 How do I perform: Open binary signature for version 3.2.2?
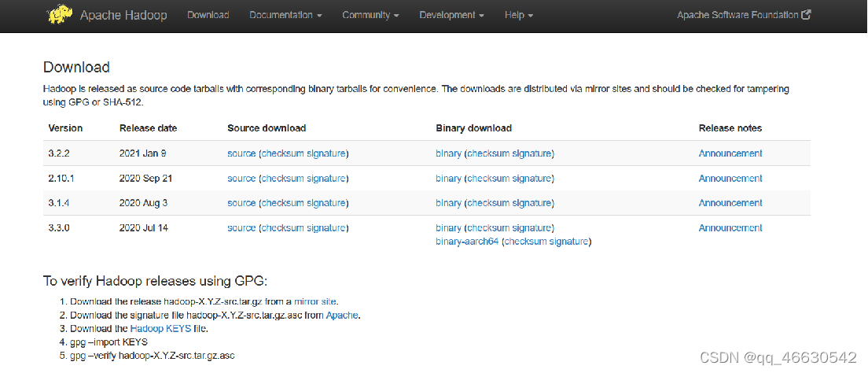point(531,153)
